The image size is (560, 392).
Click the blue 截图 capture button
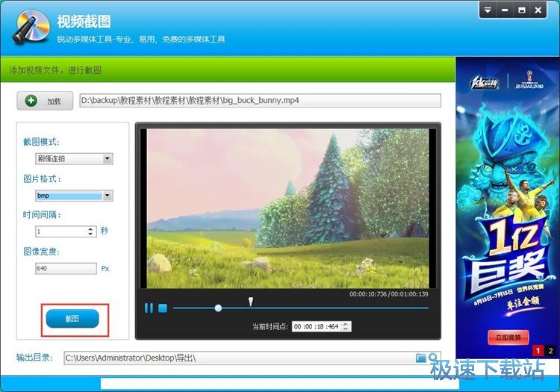pyautogui.click(x=72, y=319)
